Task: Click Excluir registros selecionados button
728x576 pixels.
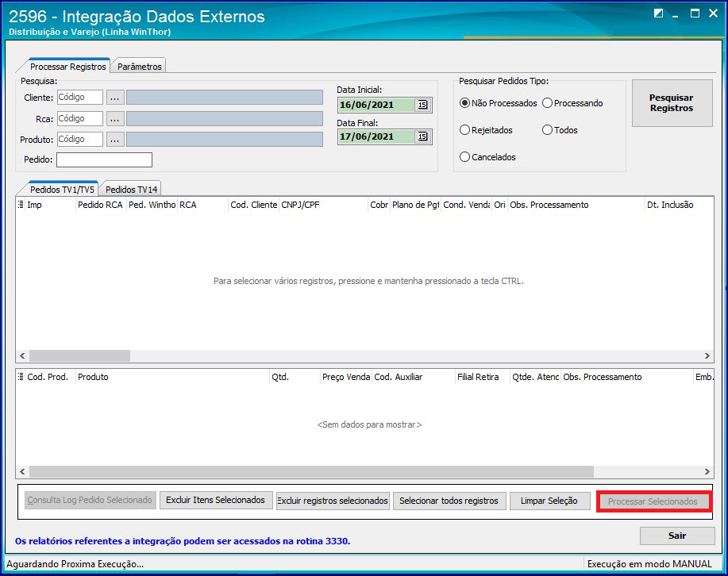Action: pos(333,501)
